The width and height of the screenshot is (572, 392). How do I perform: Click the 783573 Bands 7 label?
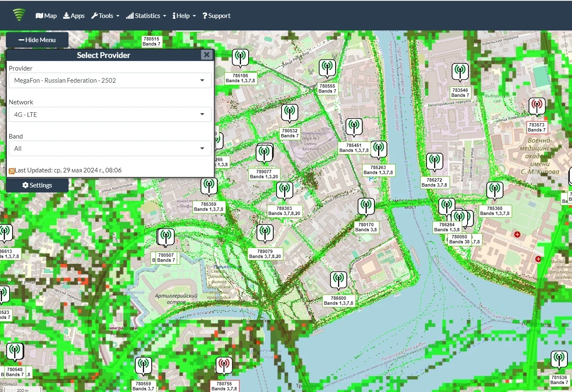point(536,127)
